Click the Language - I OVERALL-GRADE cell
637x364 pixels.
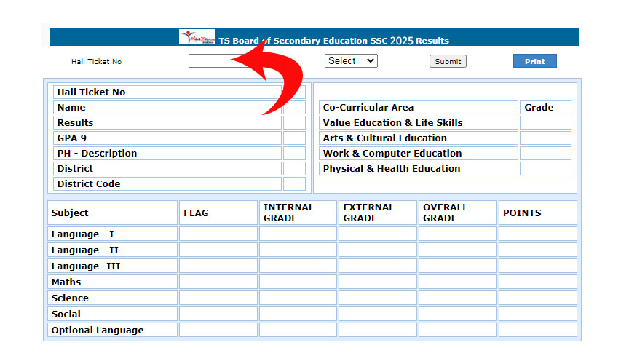457,234
